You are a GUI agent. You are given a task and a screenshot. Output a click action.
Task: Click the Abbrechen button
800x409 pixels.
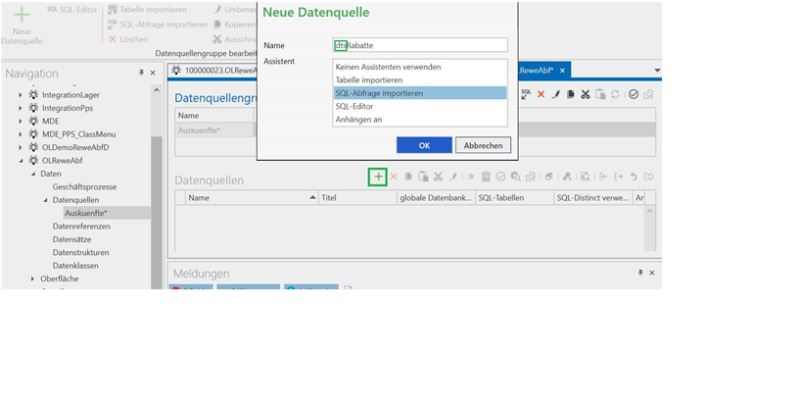click(483, 145)
